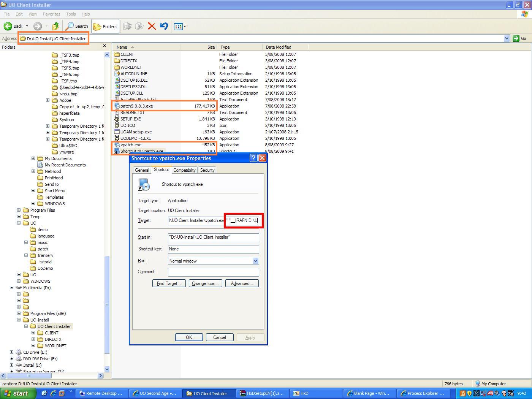Click the Search magnifier toolbar button
This screenshot has height=399, width=532.
click(x=77, y=26)
